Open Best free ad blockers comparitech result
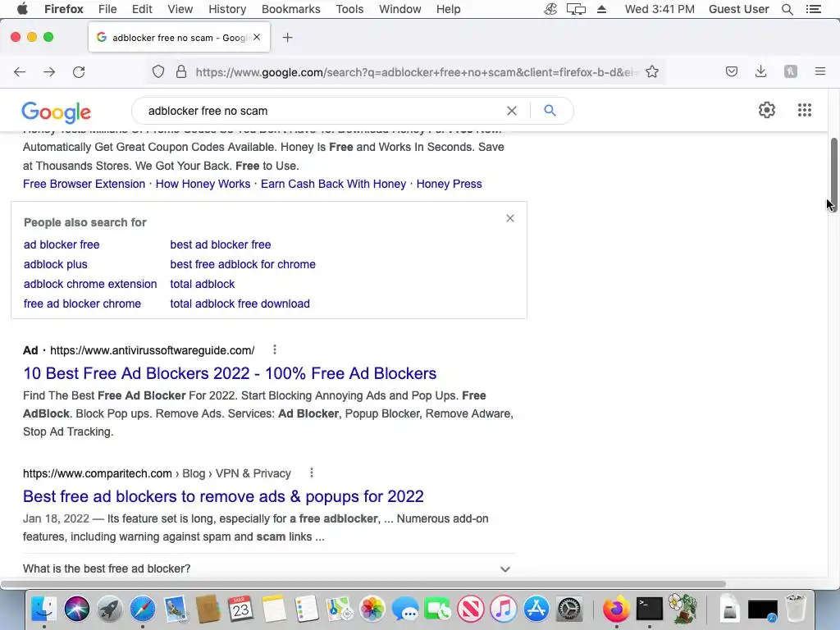The height and width of the screenshot is (630, 840). click(x=223, y=496)
